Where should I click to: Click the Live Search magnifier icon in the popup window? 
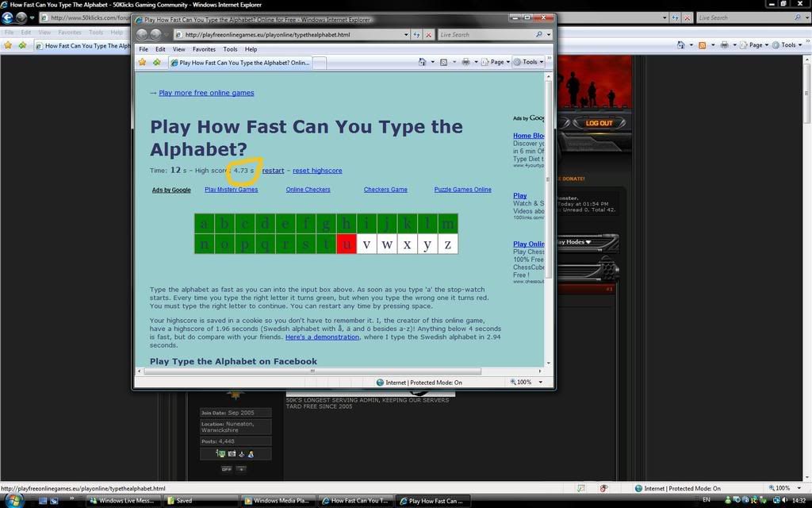(538, 35)
